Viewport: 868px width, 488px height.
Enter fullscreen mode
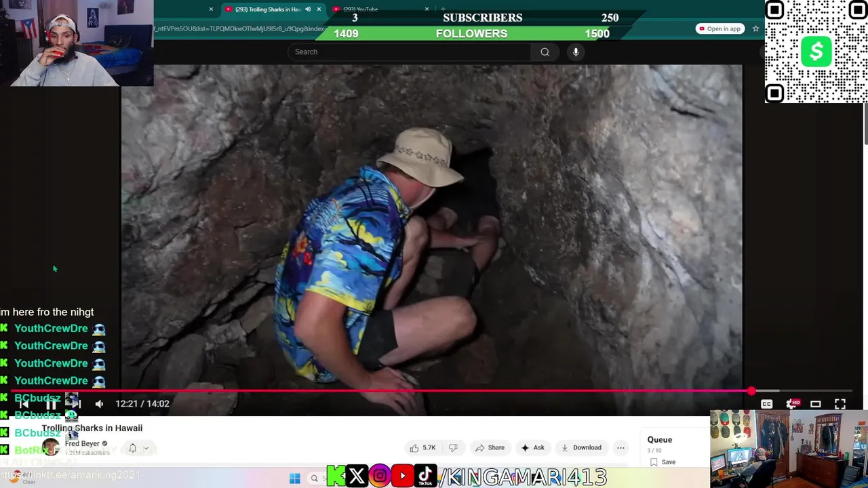pyautogui.click(x=840, y=404)
